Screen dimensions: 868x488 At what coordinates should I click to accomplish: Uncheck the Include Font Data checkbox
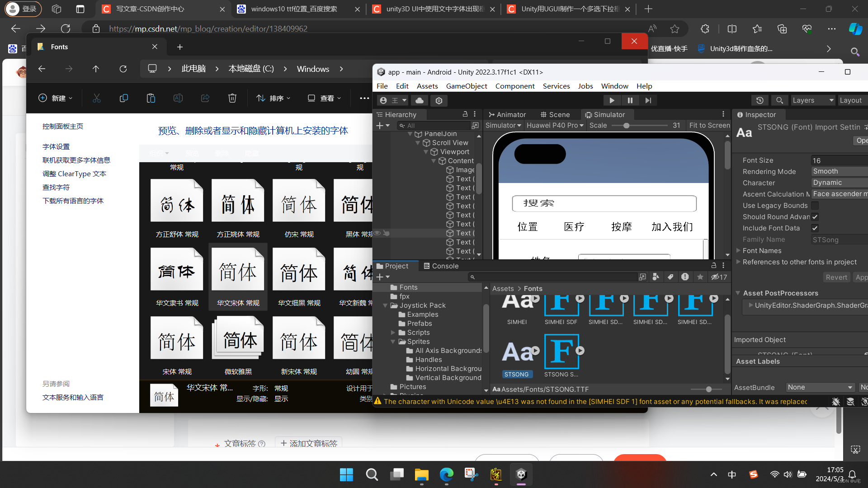click(815, 228)
